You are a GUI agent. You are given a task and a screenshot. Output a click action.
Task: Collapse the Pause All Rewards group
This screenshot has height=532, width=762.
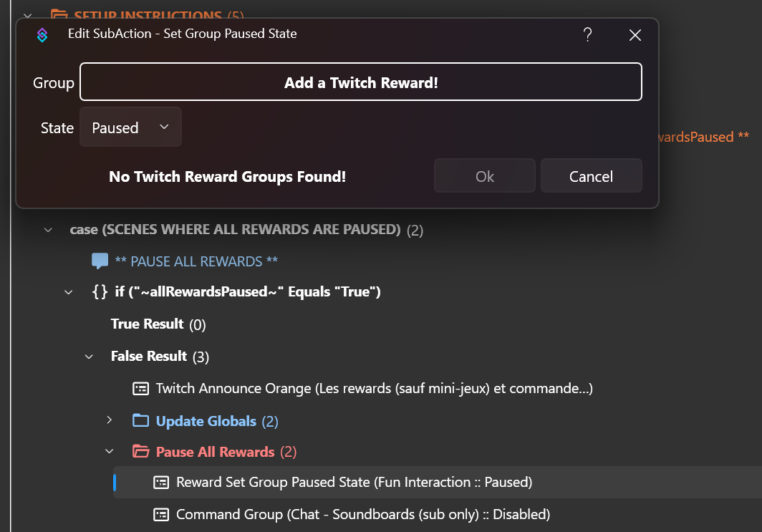tap(109, 452)
